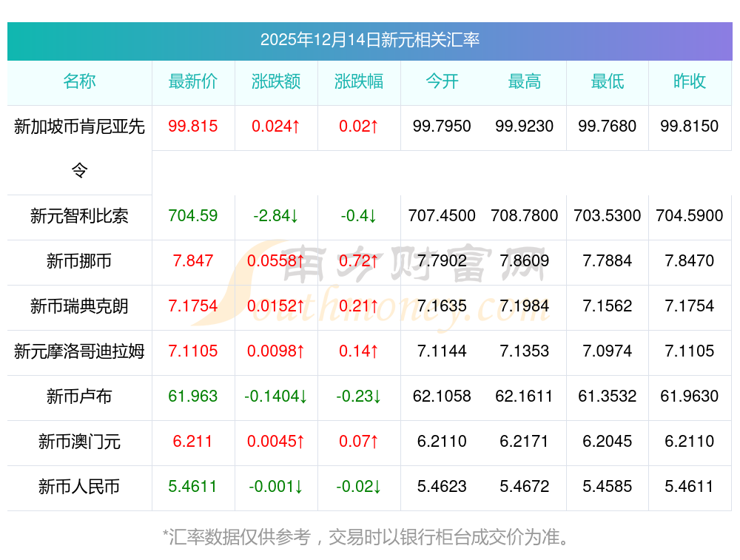
Task: Click low value 7.7884
Action: pyautogui.click(x=608, y=260)
